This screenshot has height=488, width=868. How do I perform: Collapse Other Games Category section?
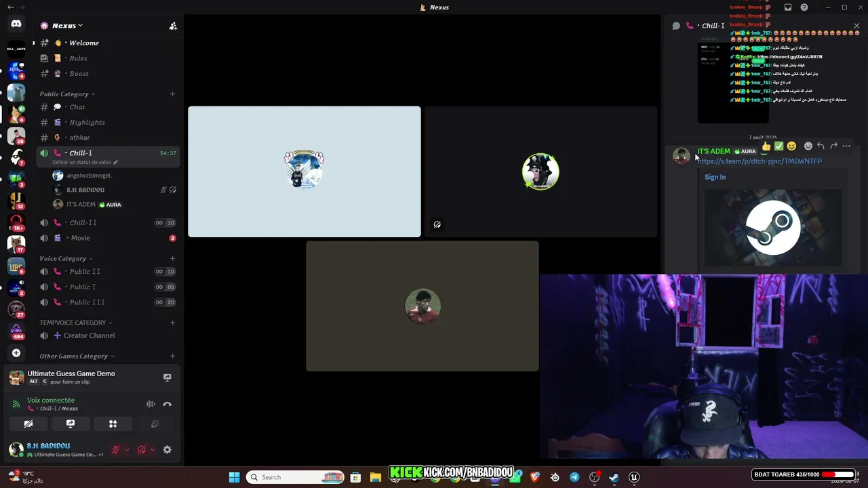click(x=77, y=357)
